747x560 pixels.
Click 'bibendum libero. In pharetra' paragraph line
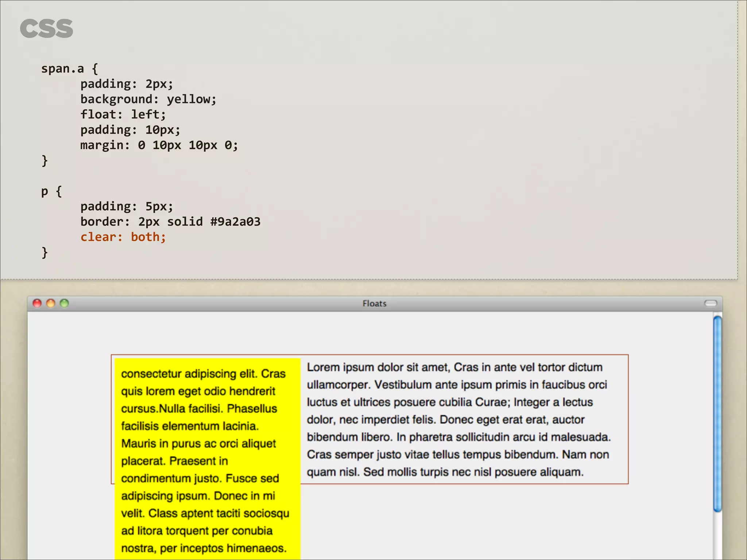pos(459,437)
